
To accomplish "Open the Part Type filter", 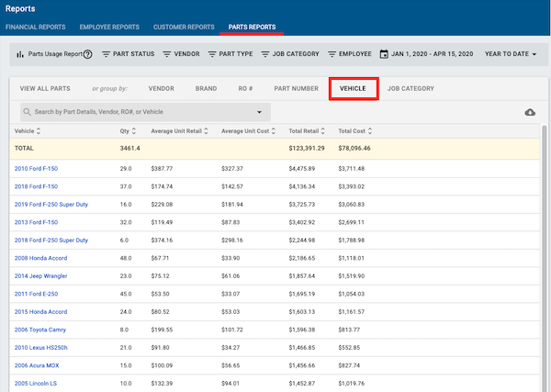I will (x=231, y=54).
